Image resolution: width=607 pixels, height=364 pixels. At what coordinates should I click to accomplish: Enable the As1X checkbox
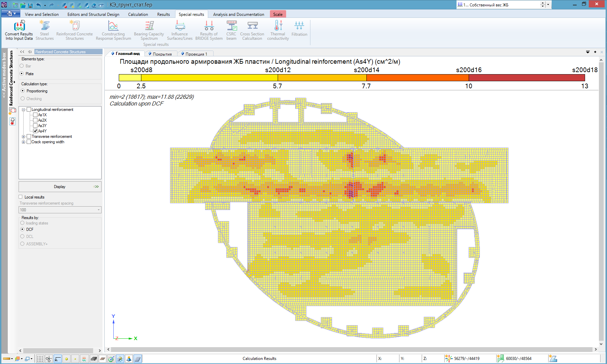click(35, 115)
